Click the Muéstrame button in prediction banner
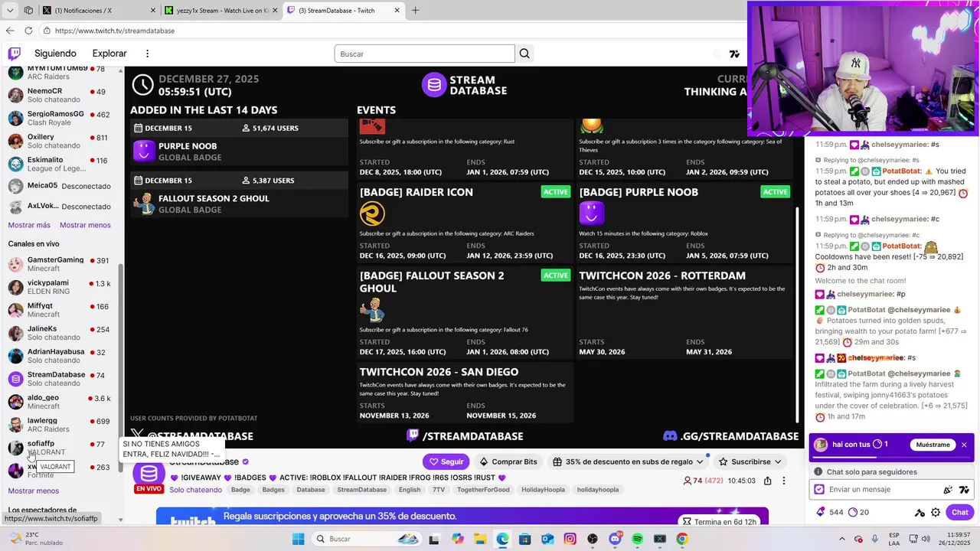The image size is (980, 551). [x=933, y=445]
